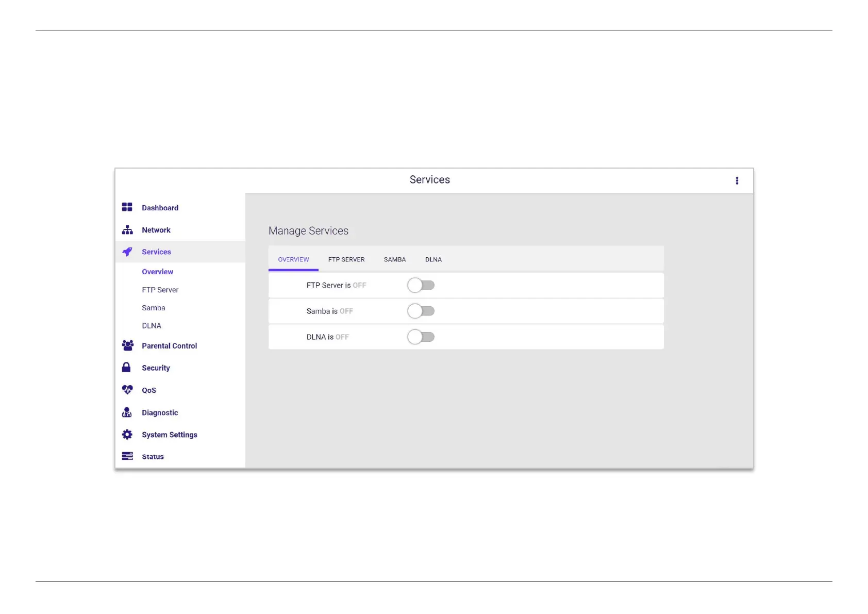The image size is (868, 614).
Task: Click the 'Manage Services' heading
Action: [x=308, y=231]
